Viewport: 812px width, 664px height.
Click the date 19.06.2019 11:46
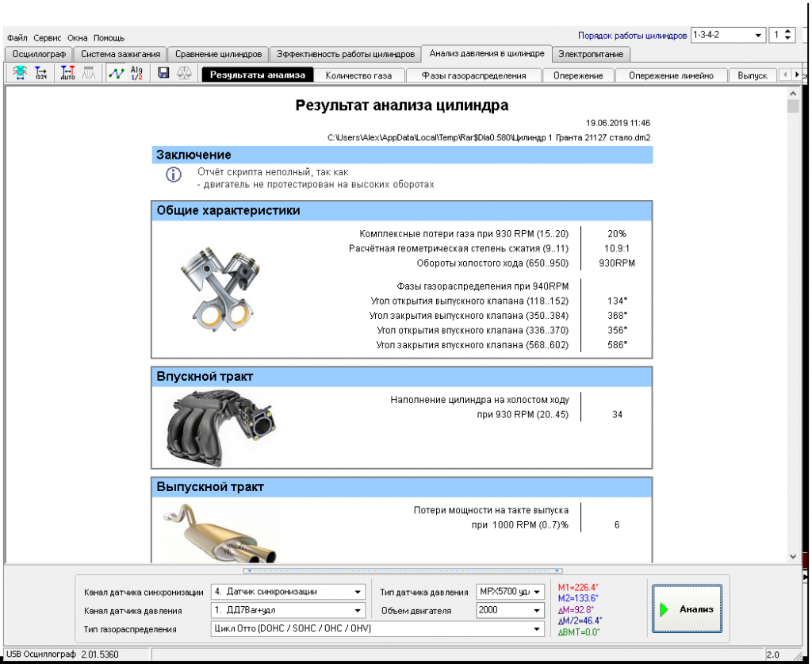(x=618, y=123)
